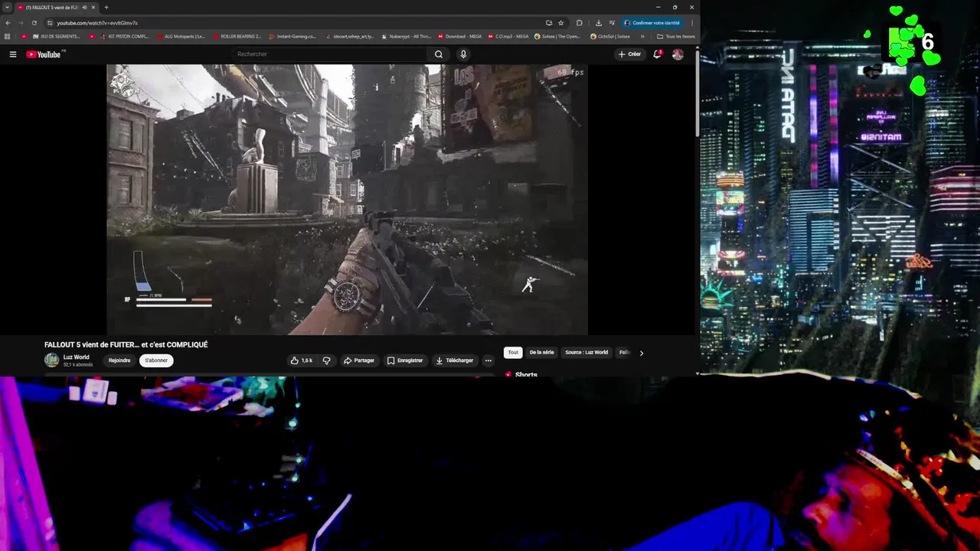Click the Partager share button
Screen dimensions: 980x551
point(359,360)
